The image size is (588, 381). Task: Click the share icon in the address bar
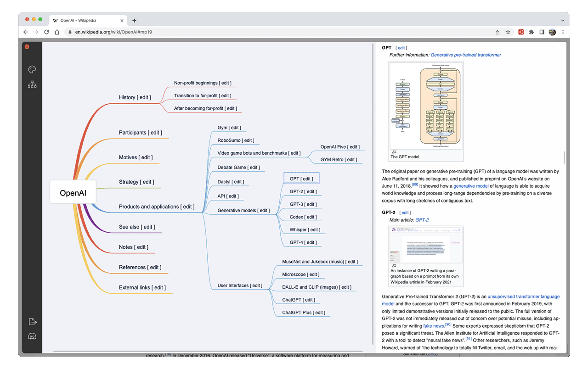click(498, 32)
